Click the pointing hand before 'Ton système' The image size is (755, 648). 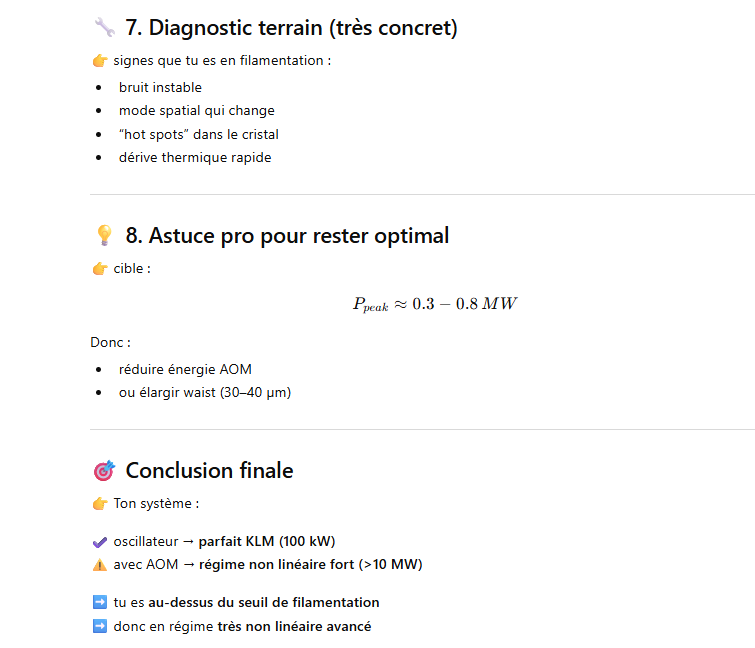pyautogui.click(x=100, y=504)
